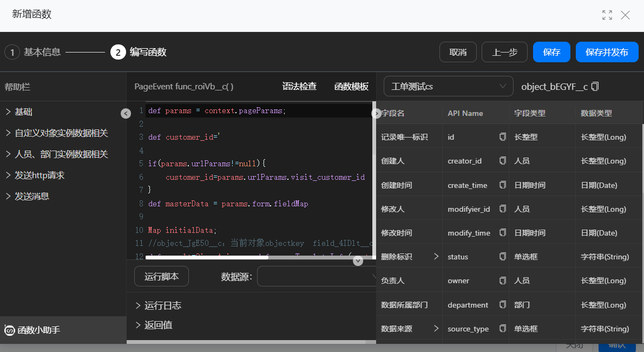Click copy icon next to department
The width and height of the screenshot is (644, 352).
(x=503, y=305)
